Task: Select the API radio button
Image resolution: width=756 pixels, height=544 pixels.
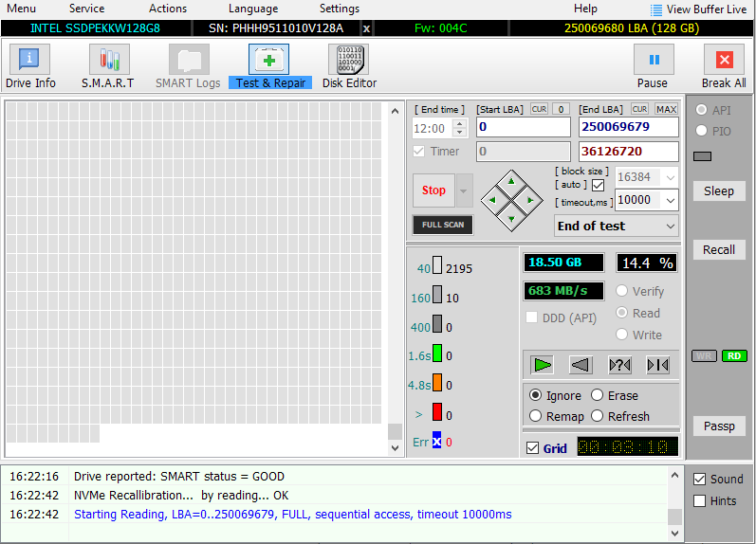Action: coord(702,110)
